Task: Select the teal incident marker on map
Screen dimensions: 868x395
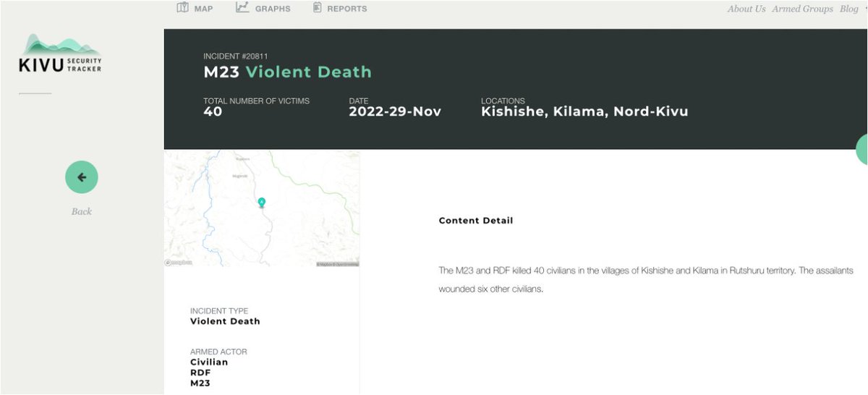Action: [262, 203]
